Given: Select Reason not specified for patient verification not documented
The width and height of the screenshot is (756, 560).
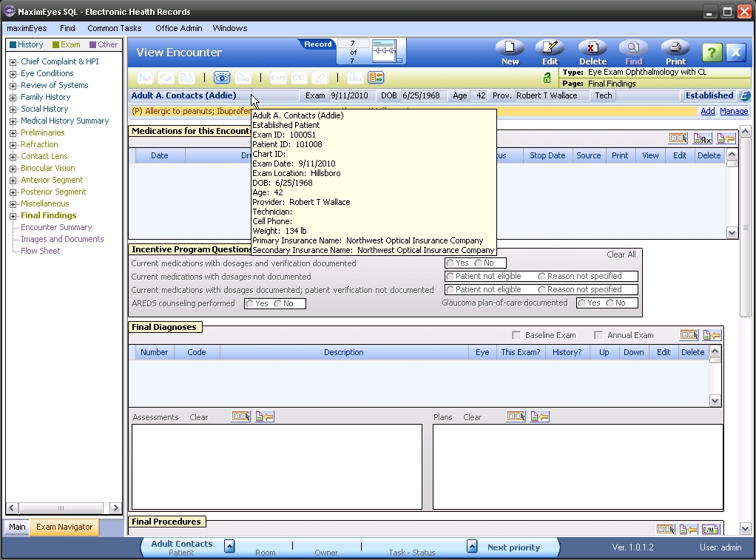Looking at the screenshot, I should point(542,289).
